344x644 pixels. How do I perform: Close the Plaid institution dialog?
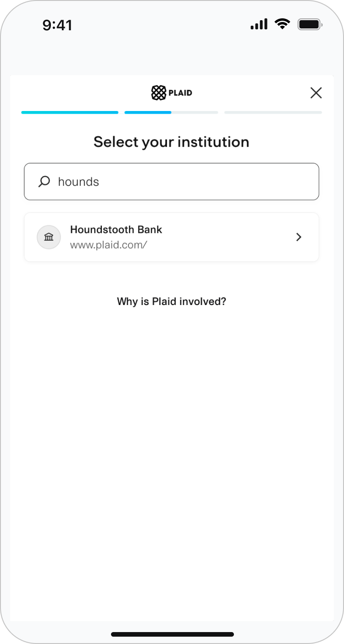coord(316,93)
